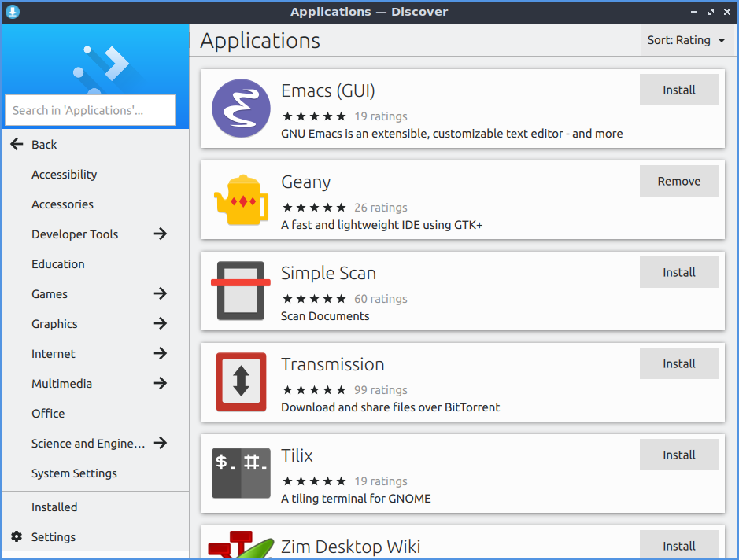Screen dimensions: 739x560
Task: Open the Office category
Action: pos(48,414)
